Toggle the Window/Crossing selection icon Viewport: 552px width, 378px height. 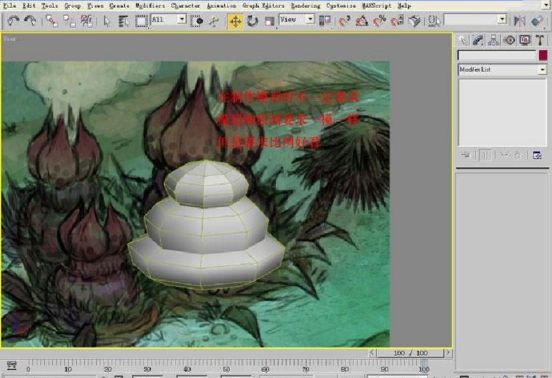click(x=197, y=21)
